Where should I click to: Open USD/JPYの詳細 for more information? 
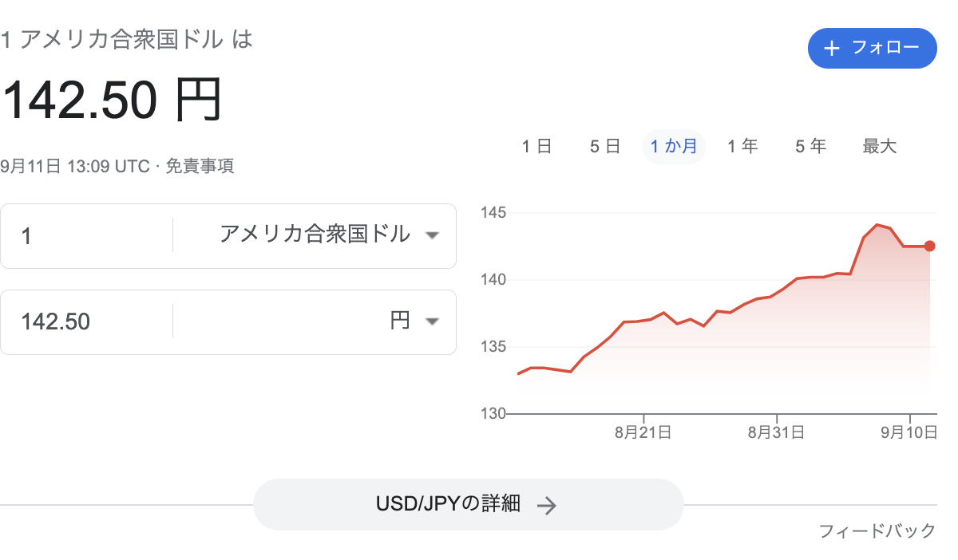point(469,505)
